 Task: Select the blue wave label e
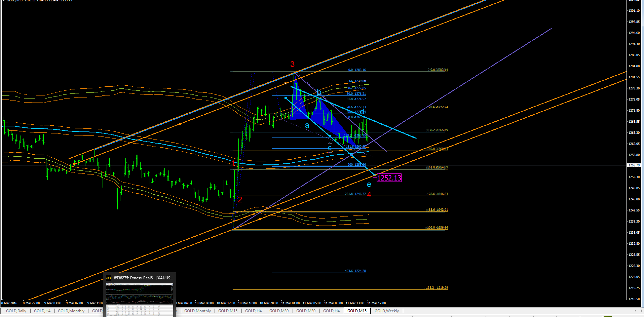369,185
